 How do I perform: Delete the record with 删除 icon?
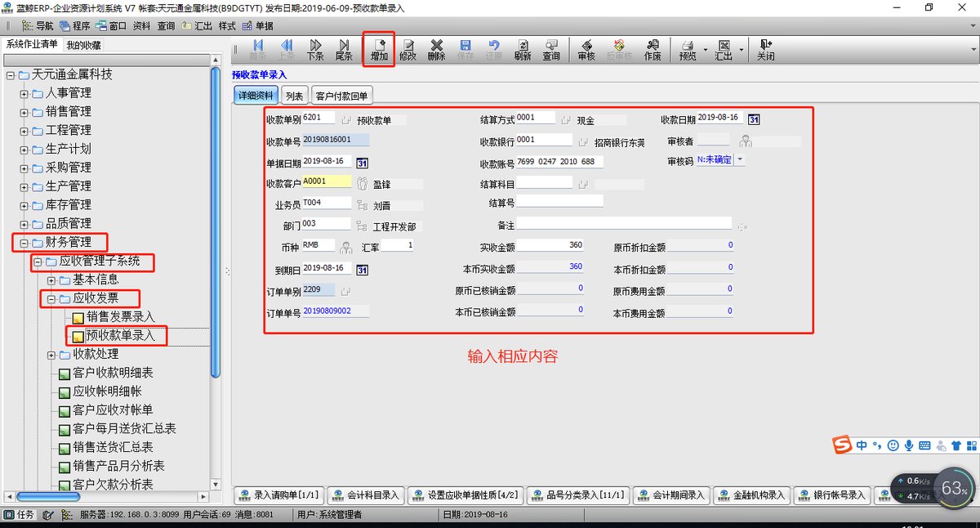436,50
